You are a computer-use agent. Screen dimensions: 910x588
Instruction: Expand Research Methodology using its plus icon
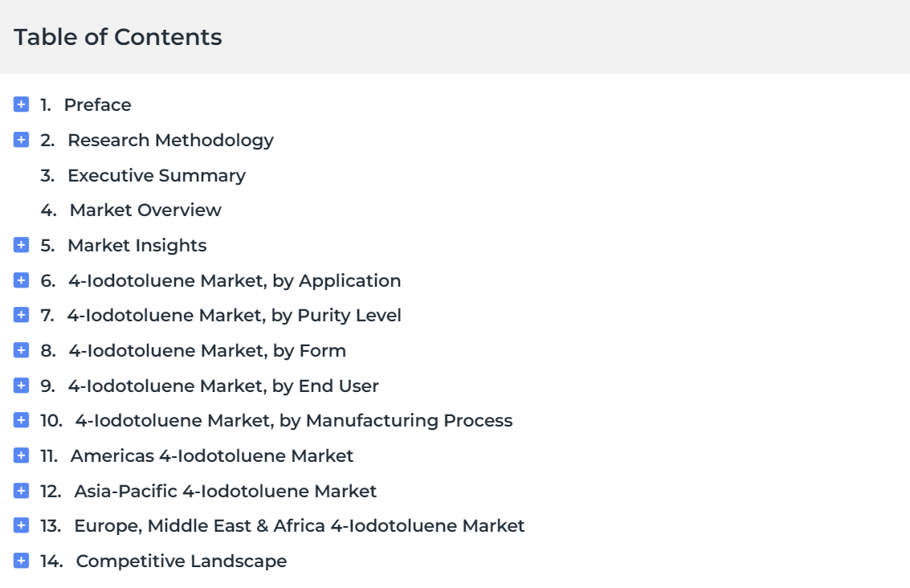click(x=21, y=140)
